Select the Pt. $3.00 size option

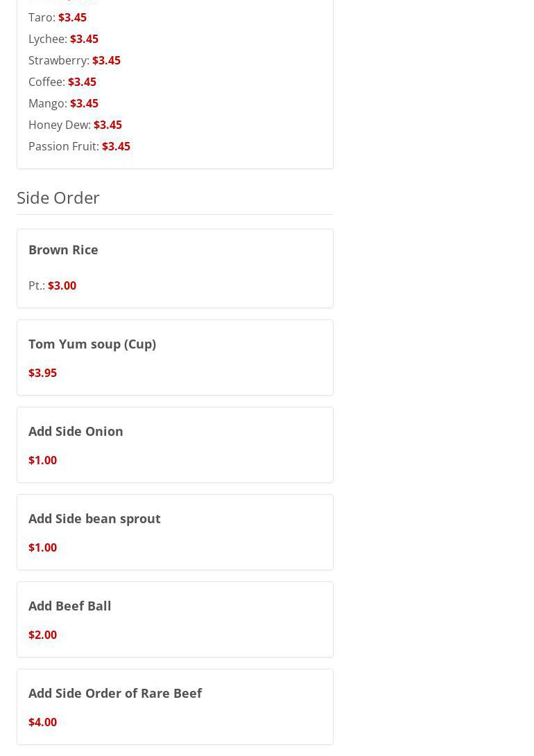coord(53,285)
